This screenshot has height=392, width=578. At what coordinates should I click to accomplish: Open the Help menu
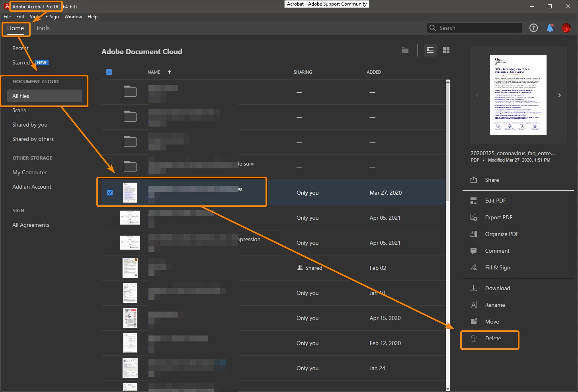(x=92, y=17)
